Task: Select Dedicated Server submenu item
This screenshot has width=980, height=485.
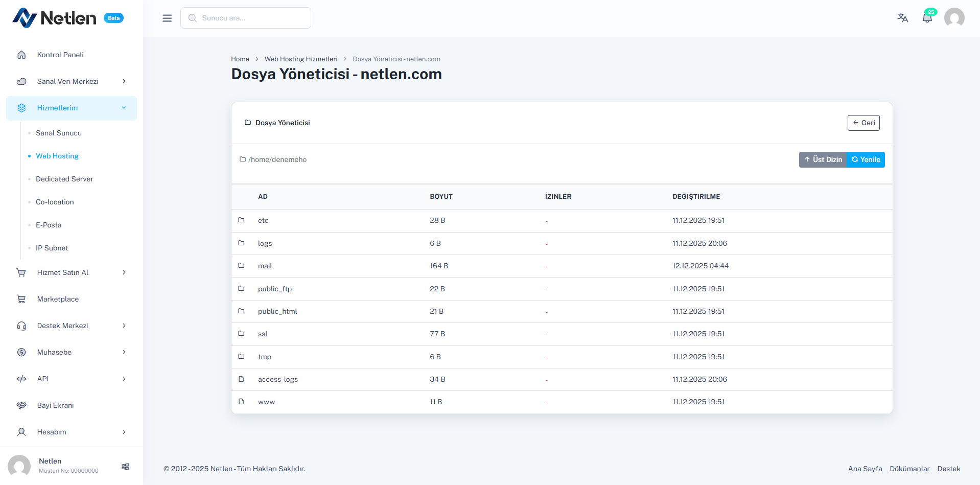Action: (x=64, y=179)
